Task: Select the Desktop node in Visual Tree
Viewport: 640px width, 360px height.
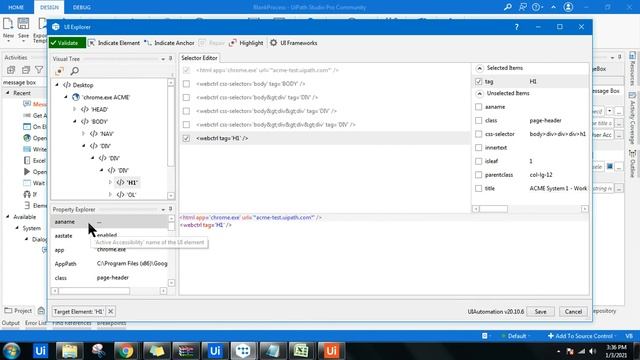Action: pos(78,85)
